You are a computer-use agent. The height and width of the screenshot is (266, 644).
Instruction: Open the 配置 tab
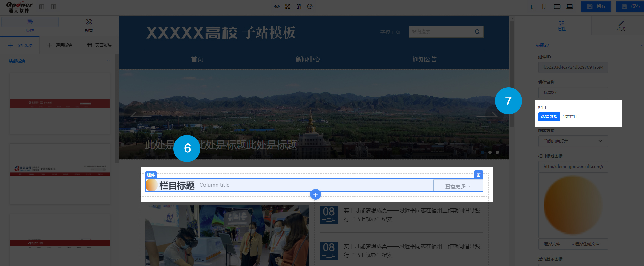pyautogui.click(x=89, y=25)
